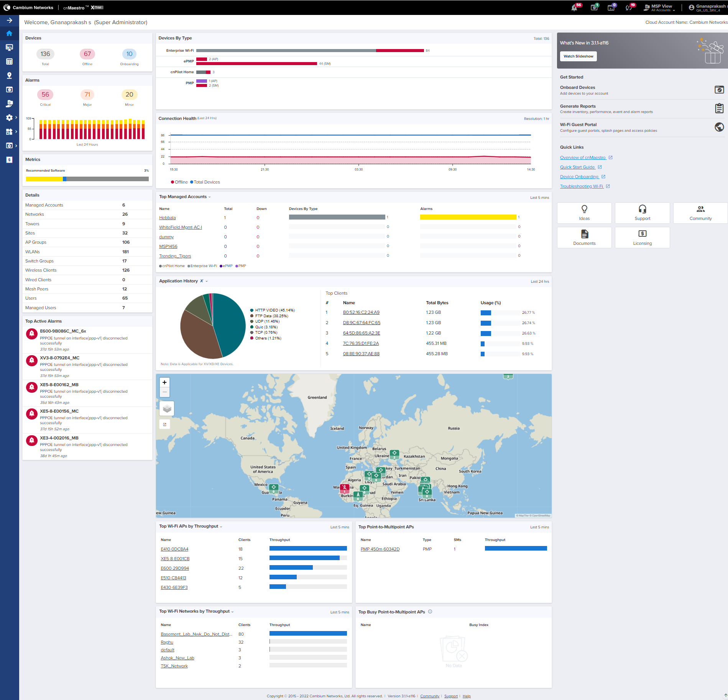Click the E600-9B086C_MC_6x alarm entry
728x700 pixels.
coord(87,340)
